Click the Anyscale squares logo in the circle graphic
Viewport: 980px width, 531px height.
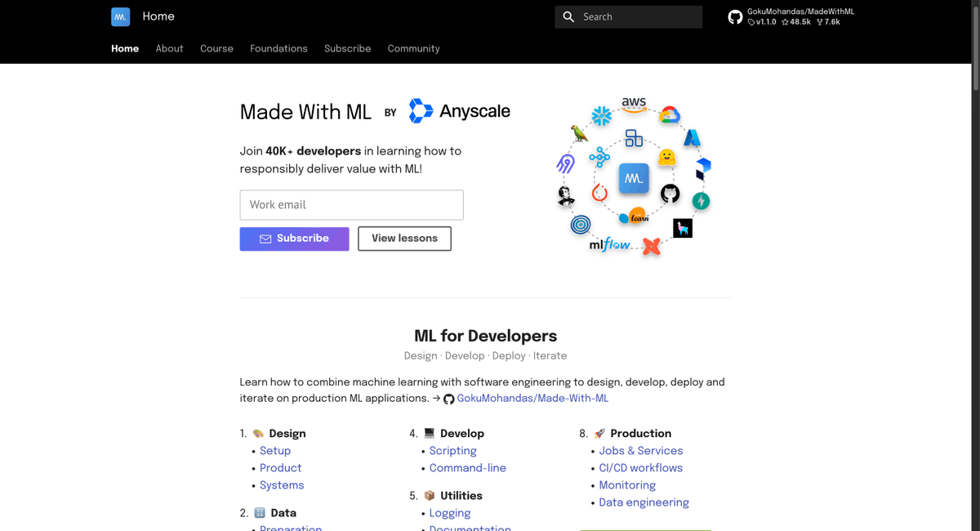pyautogui.click(x=634, y=138)
